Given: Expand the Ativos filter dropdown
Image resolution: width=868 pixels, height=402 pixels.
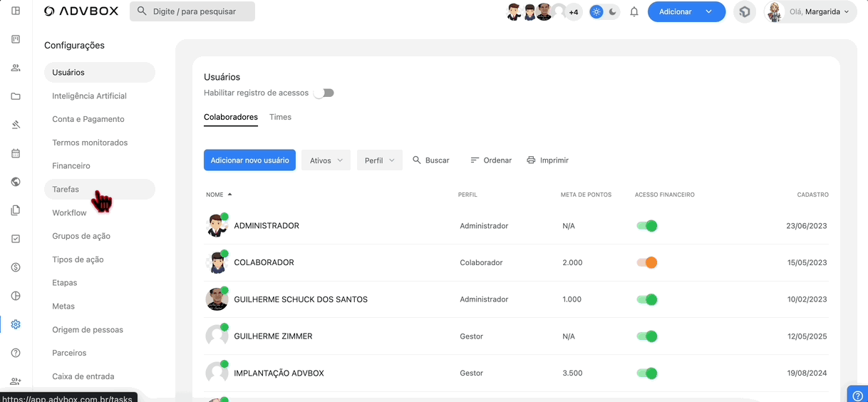Looking at the screenshot, I should coord(326,160).
